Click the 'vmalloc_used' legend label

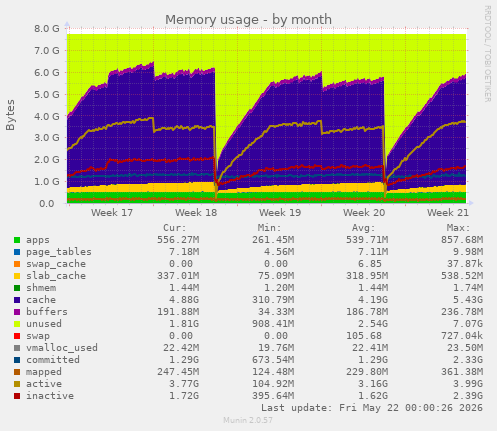[x=62, y=348]
